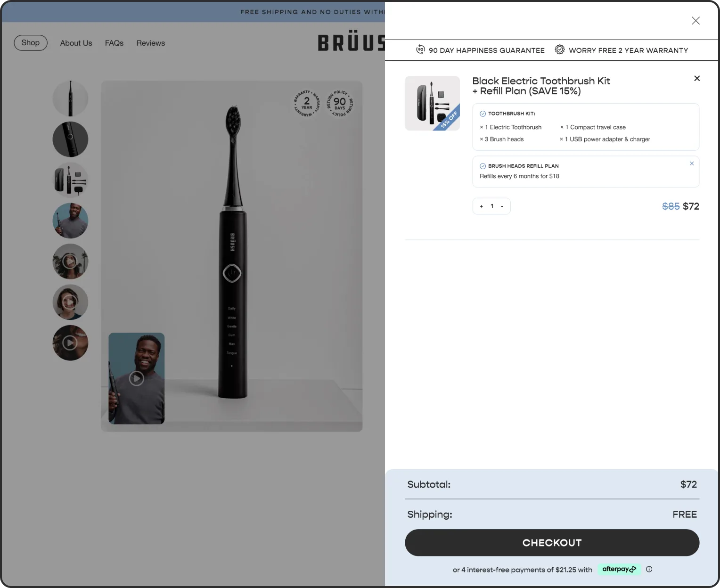Decrease quantity with the minus button

(502, 206)
